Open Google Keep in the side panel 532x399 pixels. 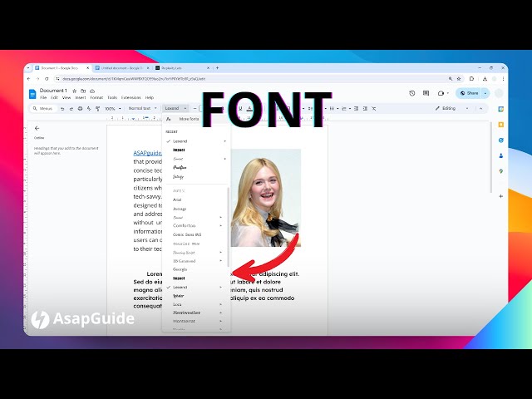500,125
